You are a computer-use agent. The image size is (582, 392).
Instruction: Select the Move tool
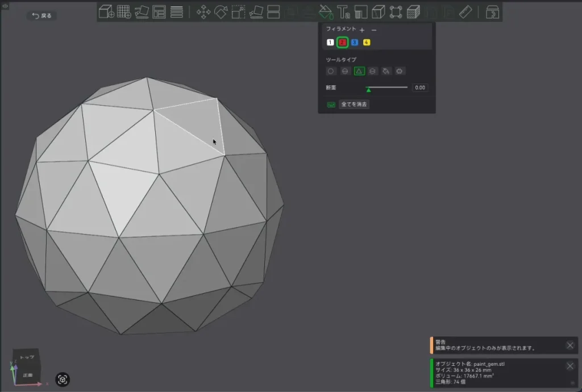tap(203, 12)
